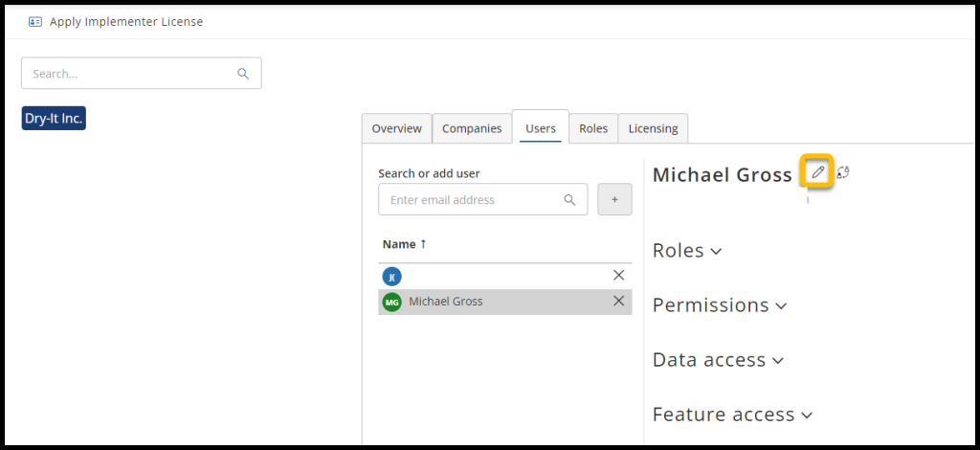The width and height of the screenshot is (980, 450).
Task: Go to the Licensing tab
Action: pyautogui.click(x=653, y=128)
